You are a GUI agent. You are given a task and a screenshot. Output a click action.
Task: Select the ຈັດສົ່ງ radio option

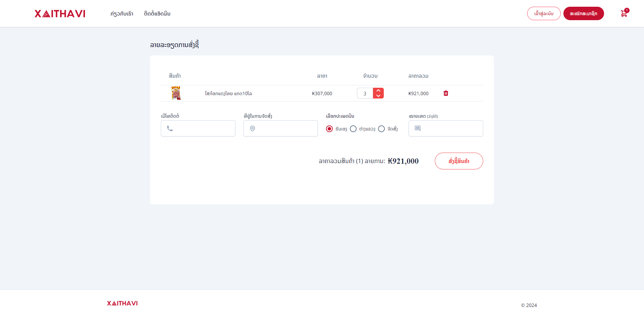click(x=381, y=129)
